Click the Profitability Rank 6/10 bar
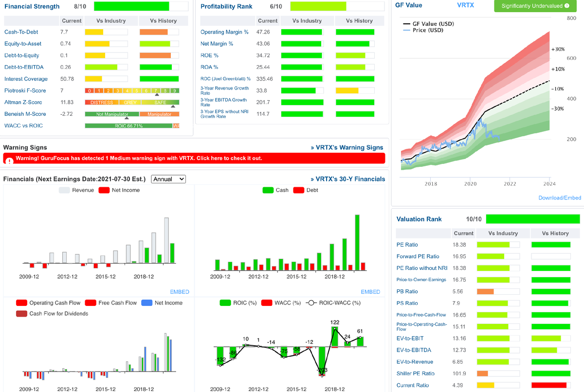The image size is (584, 392). [337, 6]
